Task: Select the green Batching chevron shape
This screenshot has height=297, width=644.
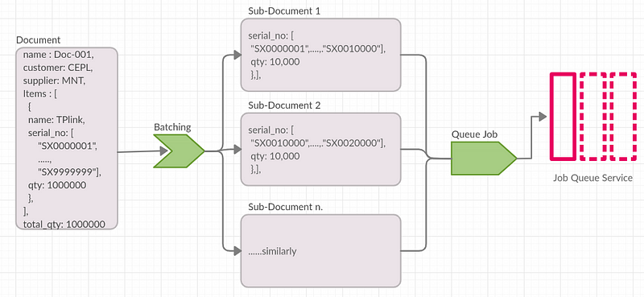Action: 179,151
